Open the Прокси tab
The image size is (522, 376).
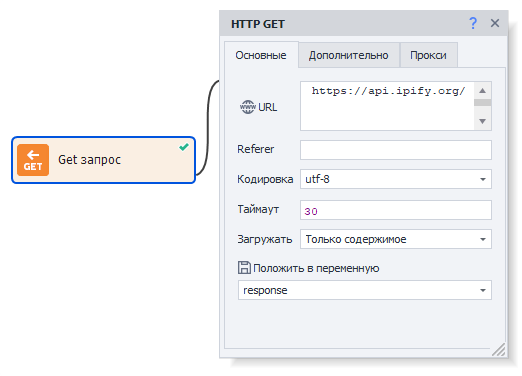428,55
